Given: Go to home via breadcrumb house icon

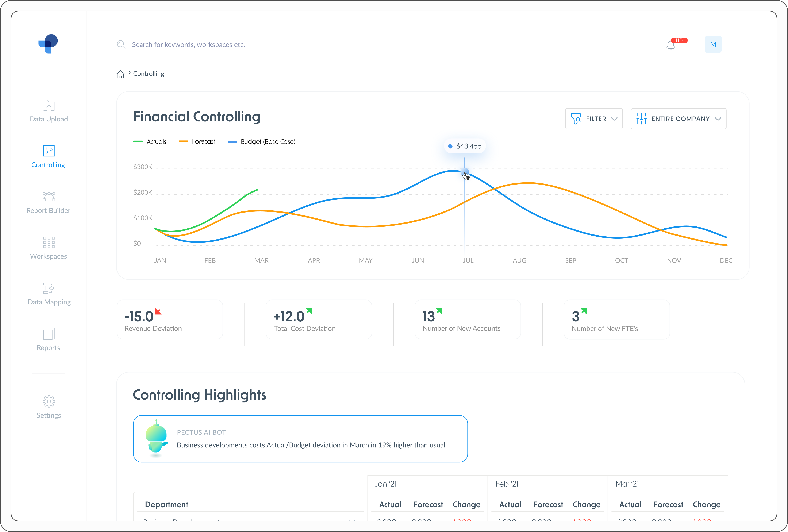Looking at the screenshot, I should [x=120, y=74].
